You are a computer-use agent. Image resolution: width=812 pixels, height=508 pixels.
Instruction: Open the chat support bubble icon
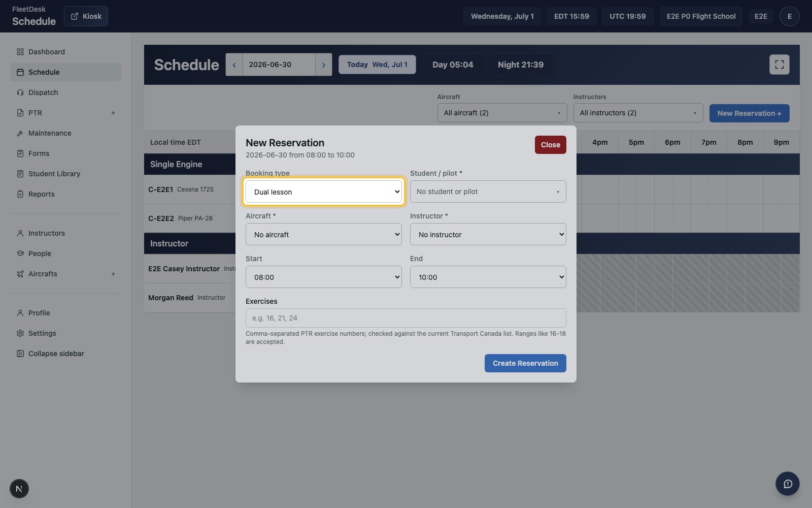[x=788, y=484]
